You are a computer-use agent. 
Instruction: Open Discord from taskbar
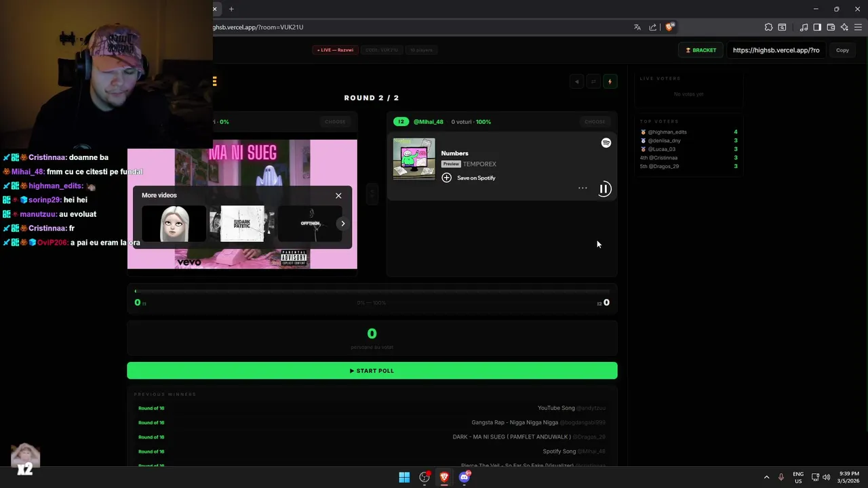[x=465, y=477]
